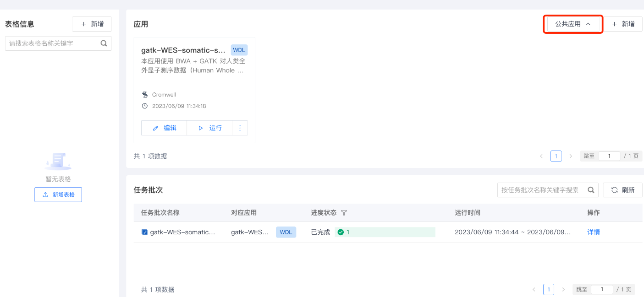
Task: Click 已完成 status text
Action: tap(320, 232)
